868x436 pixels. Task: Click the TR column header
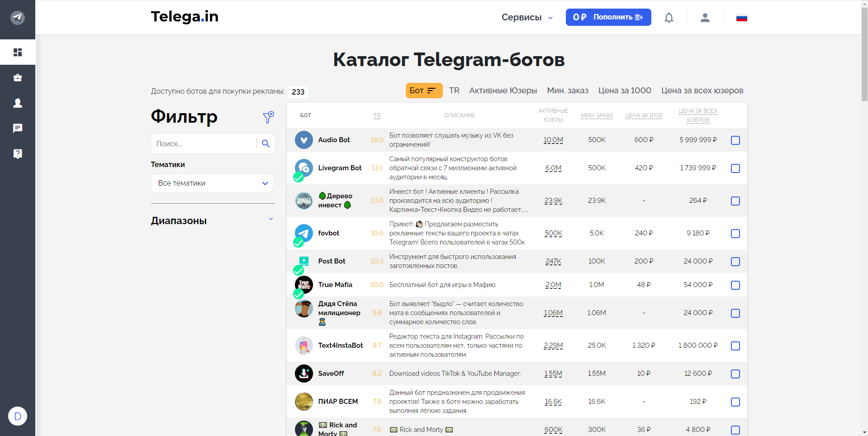(x=377, y=115)
